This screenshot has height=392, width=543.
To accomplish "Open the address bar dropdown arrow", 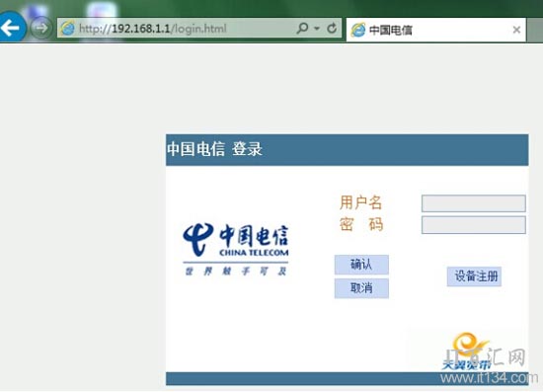I will pyautogui.click(x=317, y=28).
